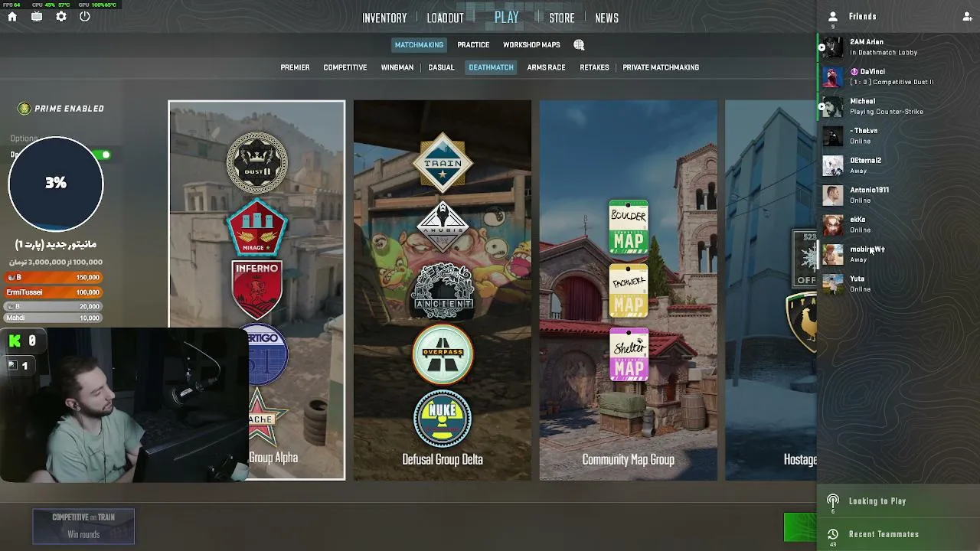Viewport: 980px width, 551px height.
Task: Select the Anubis map emblem
Action: point(443,227)
